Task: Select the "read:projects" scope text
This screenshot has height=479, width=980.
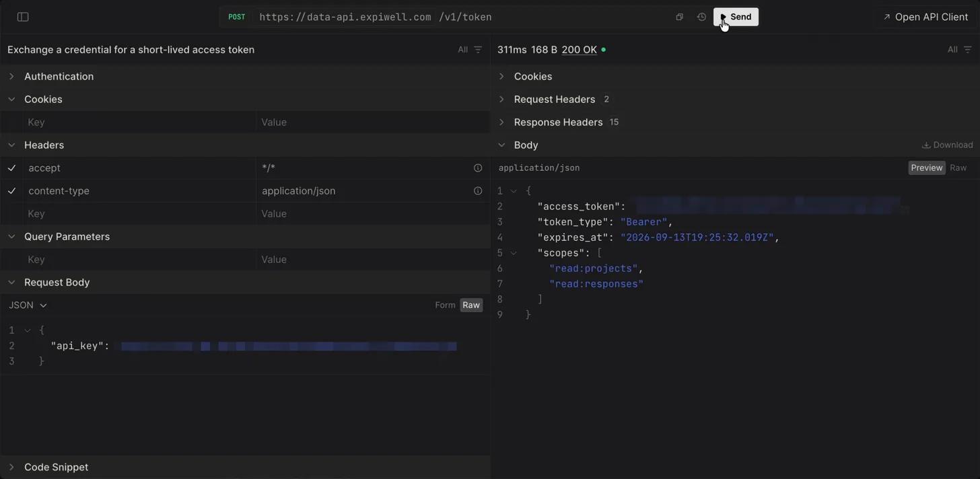Action: click(594, 268)
